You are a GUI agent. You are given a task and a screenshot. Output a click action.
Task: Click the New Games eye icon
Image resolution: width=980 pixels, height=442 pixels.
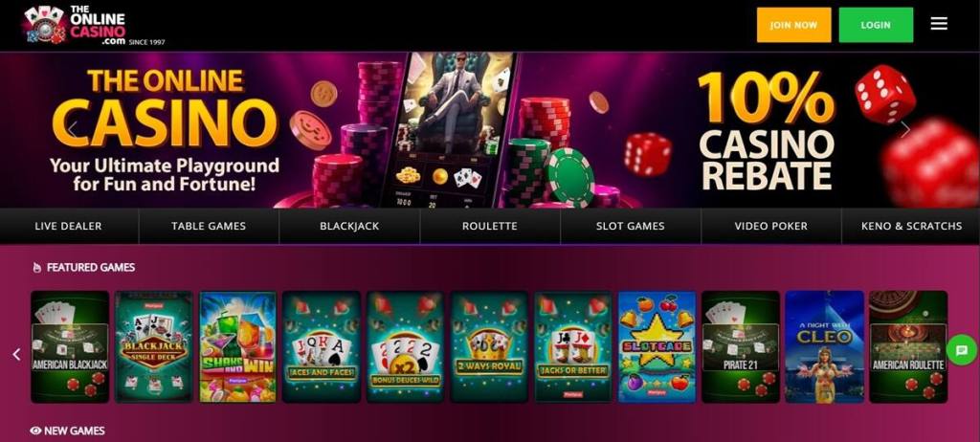tap(35, 431)
